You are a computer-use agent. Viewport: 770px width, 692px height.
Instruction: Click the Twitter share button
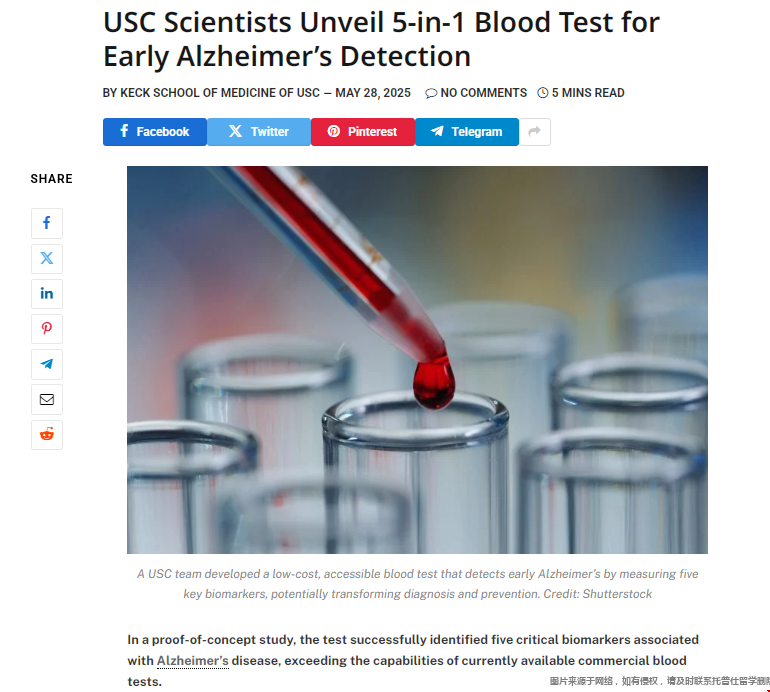(x=259, y=132)
